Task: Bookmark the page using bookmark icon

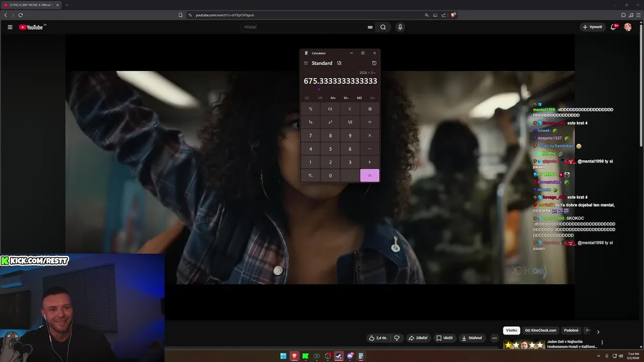Action: 180,15
